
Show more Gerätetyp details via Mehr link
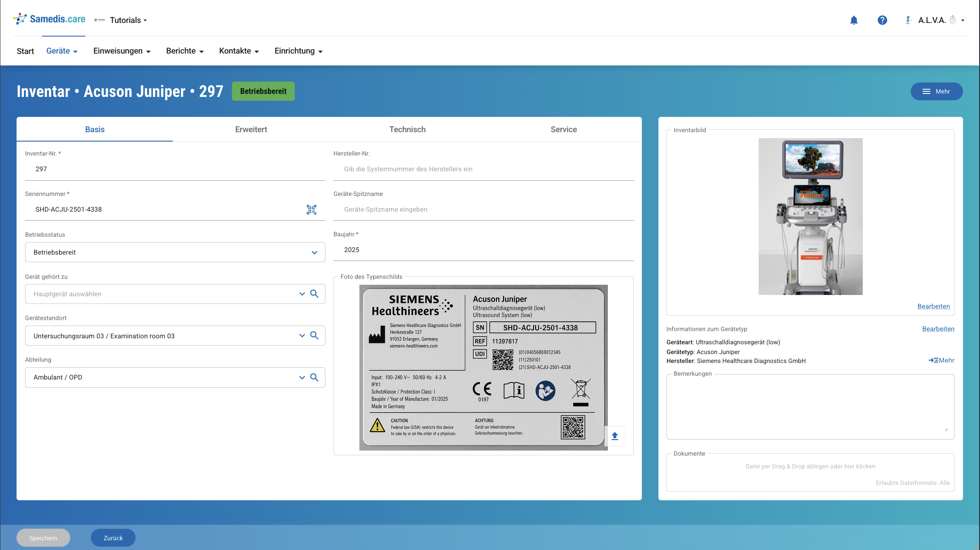click(x=941, y=360)
